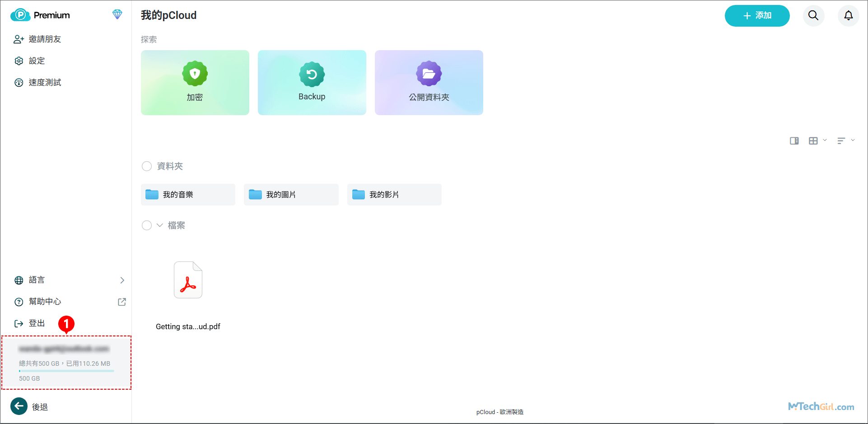Click the 我的影片 folder icon

click(x=359, y=195)
